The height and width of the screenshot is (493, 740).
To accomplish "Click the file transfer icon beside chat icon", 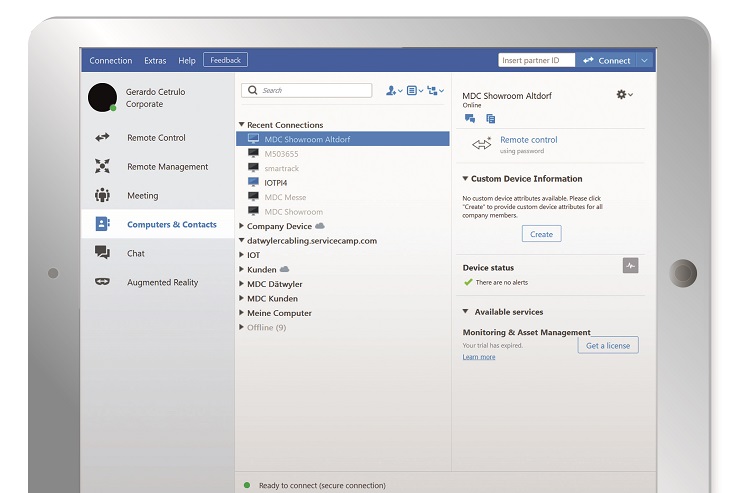I will click(490, 119).
